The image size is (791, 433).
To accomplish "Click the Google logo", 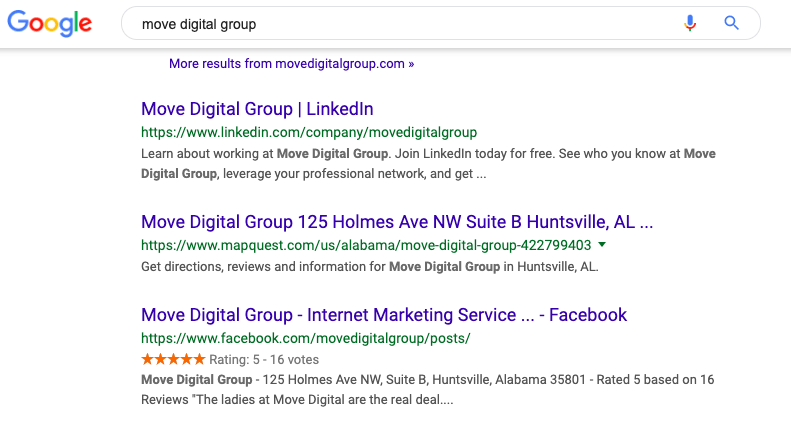I will 49,23.
